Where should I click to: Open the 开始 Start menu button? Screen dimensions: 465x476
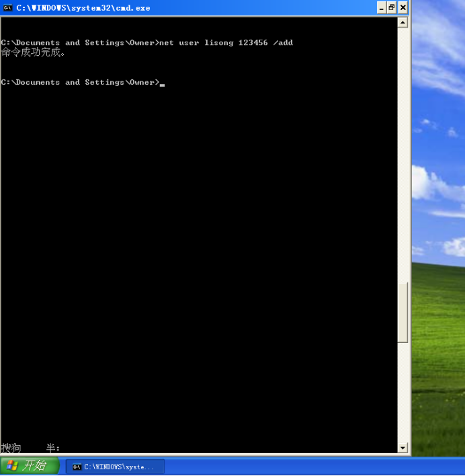point(30,466)
